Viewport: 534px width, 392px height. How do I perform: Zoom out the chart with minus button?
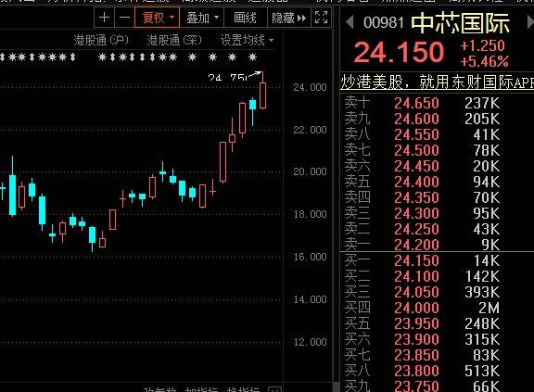[124, 18]
